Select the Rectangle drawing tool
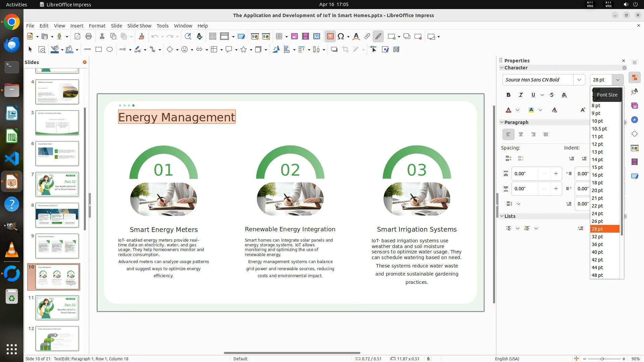 pos(99,50)
